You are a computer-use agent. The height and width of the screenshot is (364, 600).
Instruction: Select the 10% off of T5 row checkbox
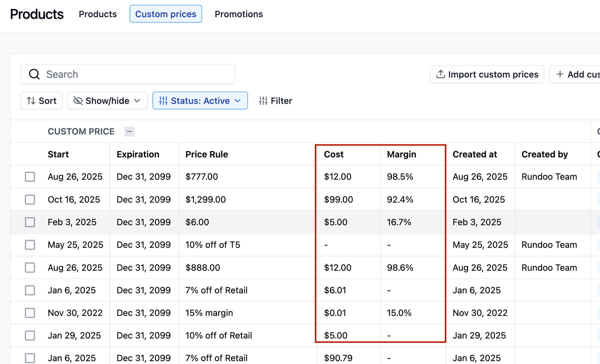point(30,245)
